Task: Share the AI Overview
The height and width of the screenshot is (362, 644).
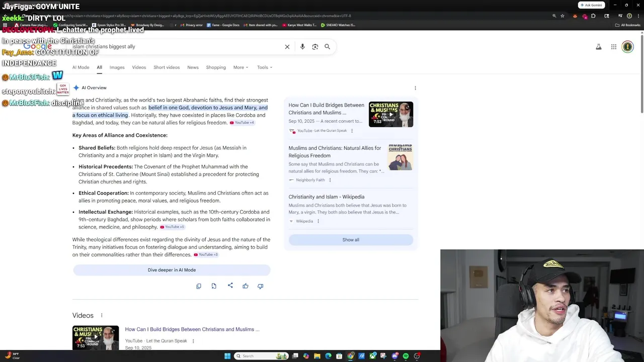Action: coord(230,286)
